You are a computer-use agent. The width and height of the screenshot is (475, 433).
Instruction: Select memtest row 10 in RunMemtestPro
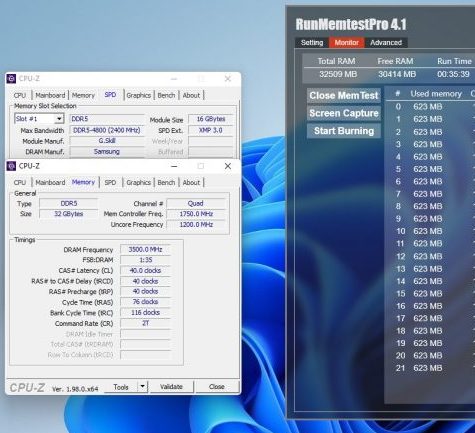[430, 231]
